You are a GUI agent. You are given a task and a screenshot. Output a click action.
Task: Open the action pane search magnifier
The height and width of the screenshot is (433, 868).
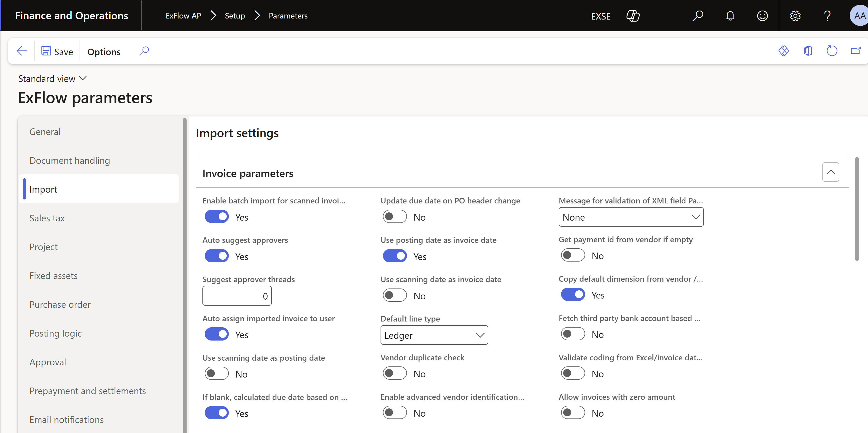(144, 51)
